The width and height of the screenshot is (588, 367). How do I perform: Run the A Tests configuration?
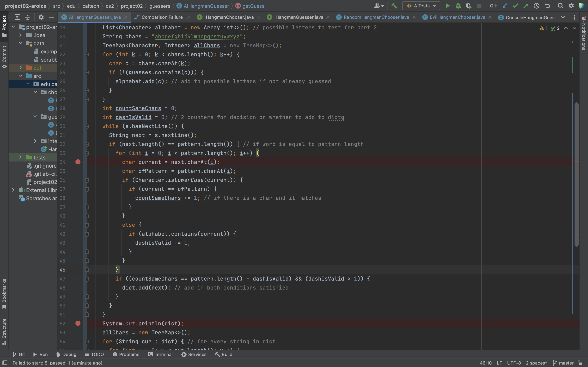(x=447, y=6)
